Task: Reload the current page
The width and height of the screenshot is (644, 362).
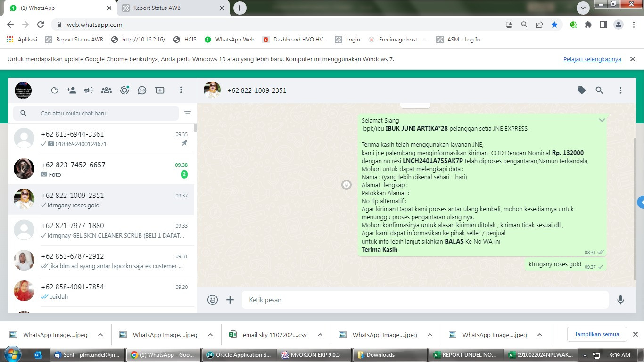Action: 41,25
